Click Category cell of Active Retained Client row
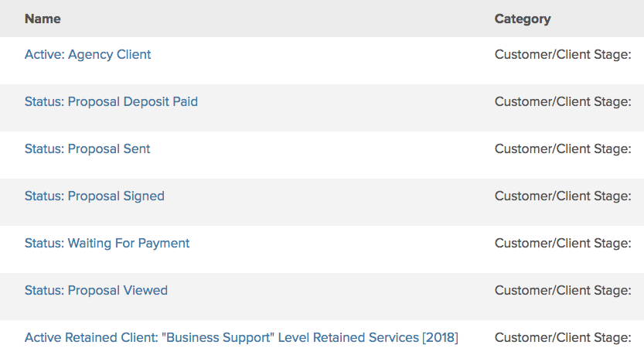The height and width of the screenshot is (362, 644). pos(563,337)
